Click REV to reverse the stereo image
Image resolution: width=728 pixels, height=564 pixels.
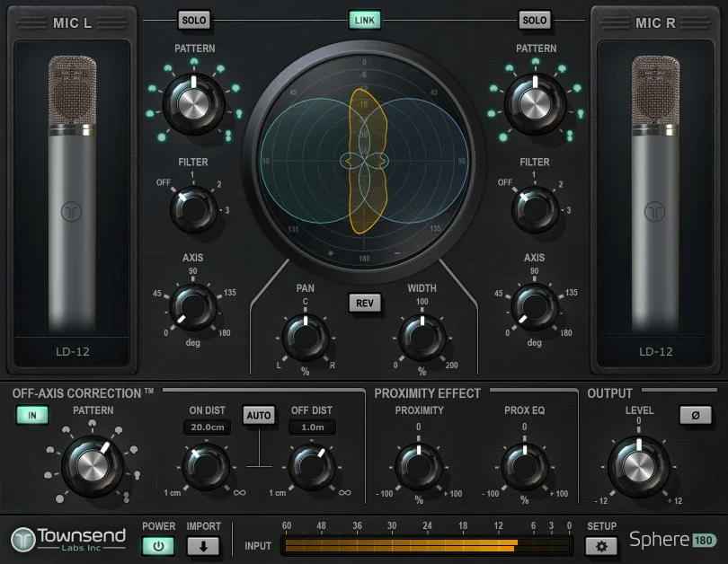tap(364, 304)
